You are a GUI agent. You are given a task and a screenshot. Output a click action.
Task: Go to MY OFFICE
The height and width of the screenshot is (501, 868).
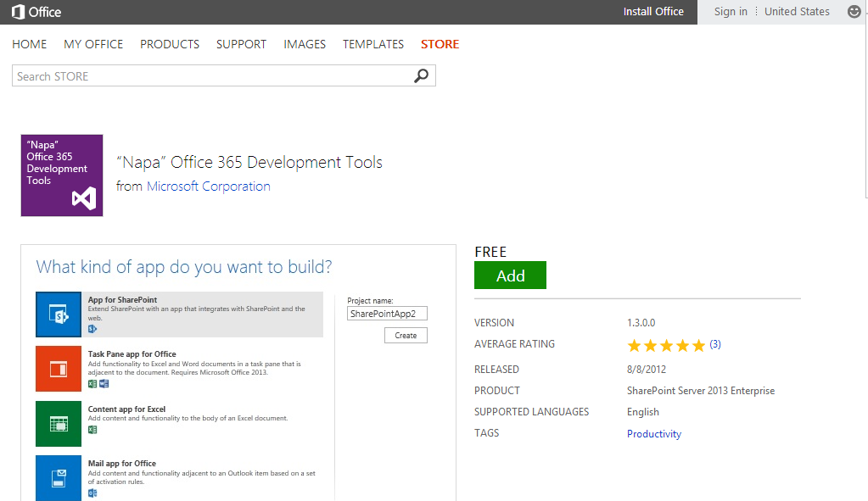click(93, 44)
